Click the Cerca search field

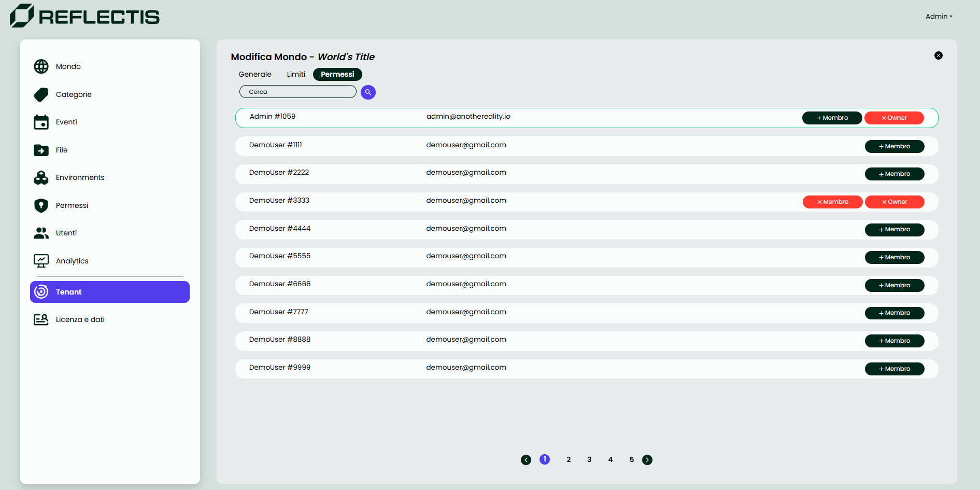pyautogui.click(x=298, y=92)
